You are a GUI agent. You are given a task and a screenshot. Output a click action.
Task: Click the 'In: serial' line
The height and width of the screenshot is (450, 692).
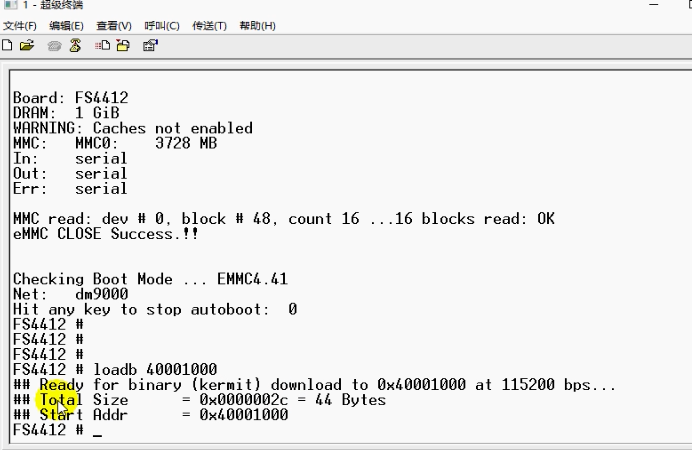pos(70,158)
